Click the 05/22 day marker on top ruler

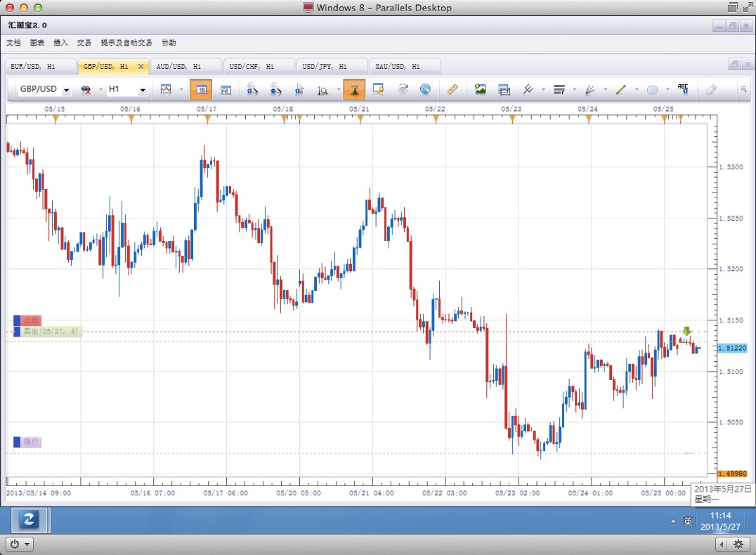[436, 119]
